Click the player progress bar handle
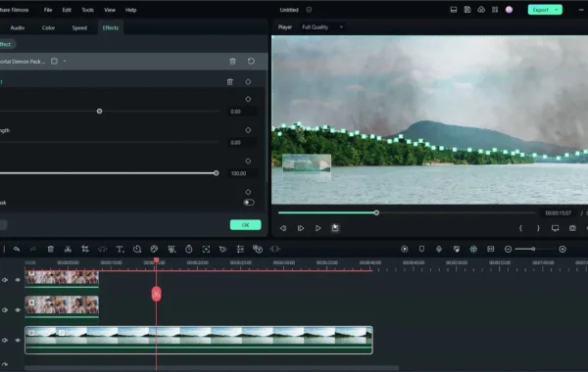588x372 pixels. [376, 212]
